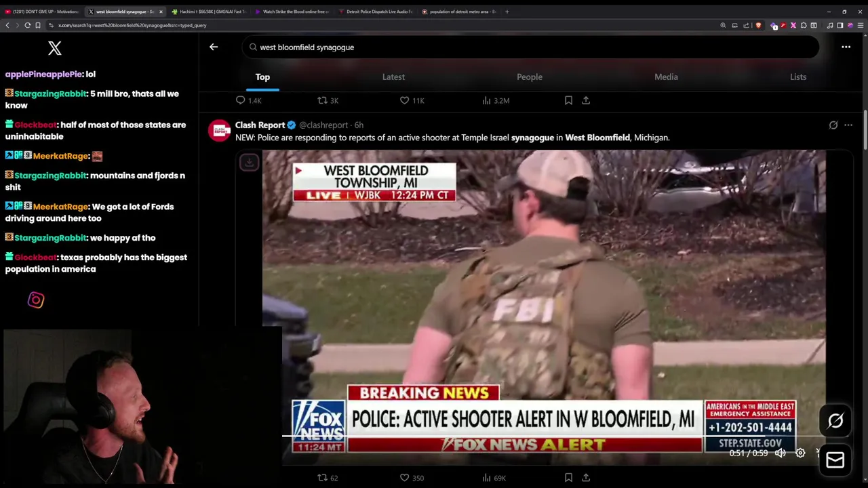This screenshot has height=488, width=868.
Task: Click StargazingRabbit's "we happy af tho" message
Action: pos(80,238)
